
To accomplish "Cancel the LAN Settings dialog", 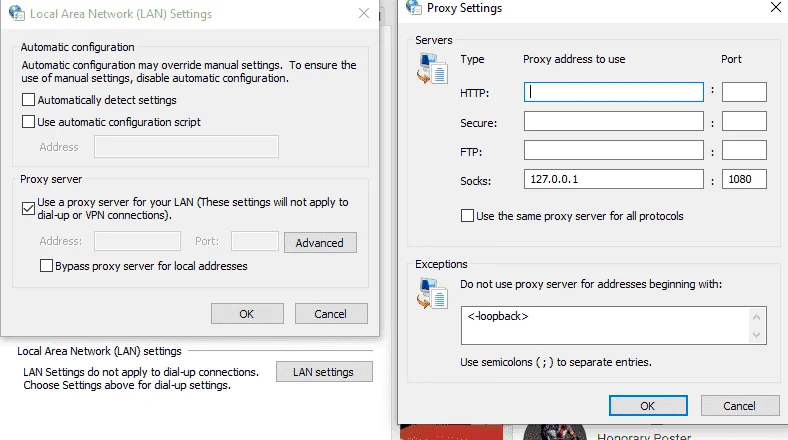I will (x=331, y=313).
